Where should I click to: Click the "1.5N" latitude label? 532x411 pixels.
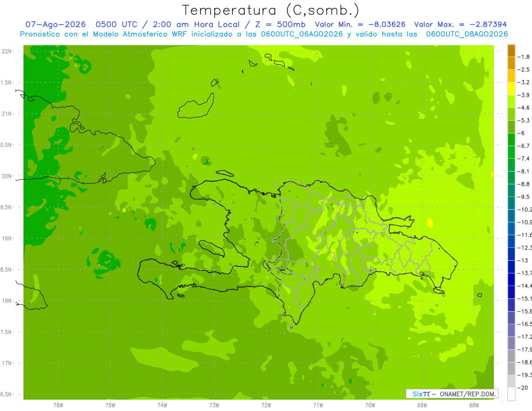[6, 82]
